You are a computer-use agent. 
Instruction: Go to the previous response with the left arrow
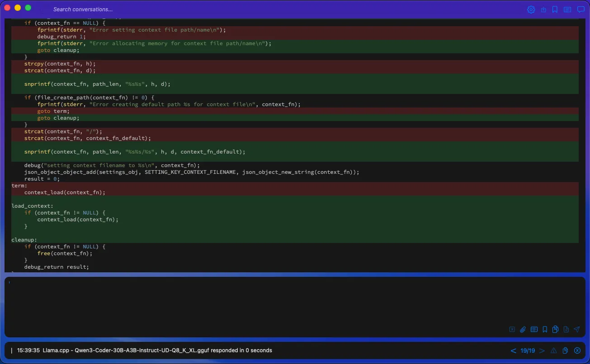point(514,350)
